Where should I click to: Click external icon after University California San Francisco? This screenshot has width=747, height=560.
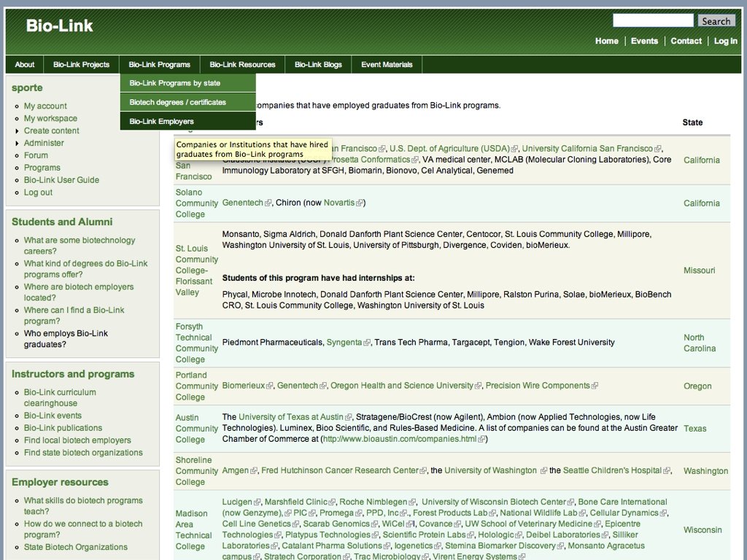658,149
